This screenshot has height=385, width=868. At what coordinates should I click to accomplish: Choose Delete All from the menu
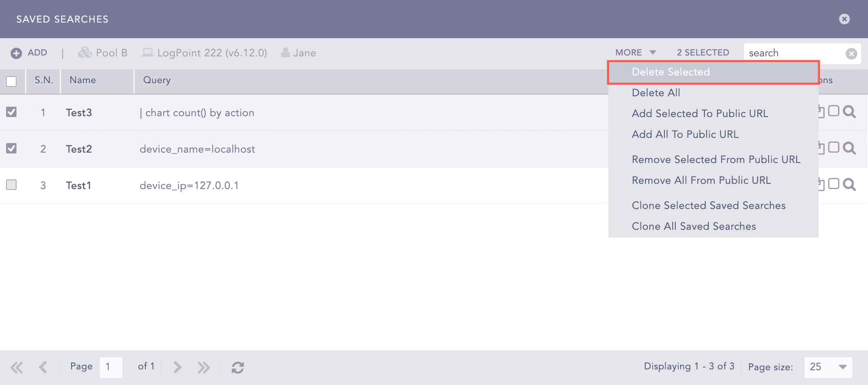(x=713, y=93)
